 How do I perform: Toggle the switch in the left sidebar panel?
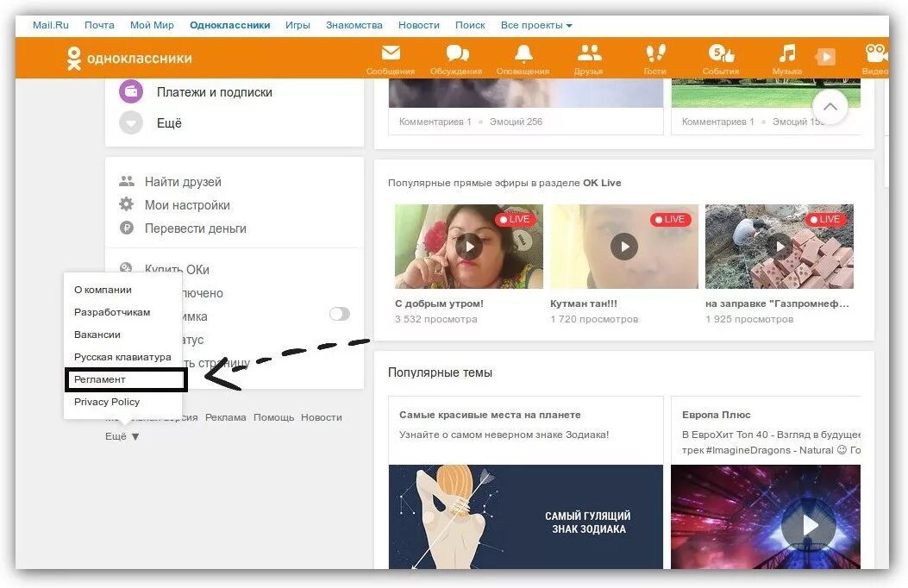[340, 314]
